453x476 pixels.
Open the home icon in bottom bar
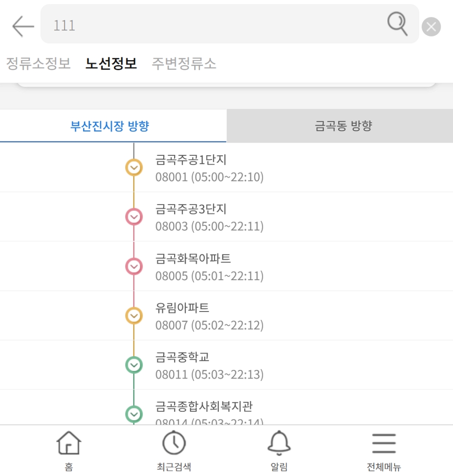[69, 443]
